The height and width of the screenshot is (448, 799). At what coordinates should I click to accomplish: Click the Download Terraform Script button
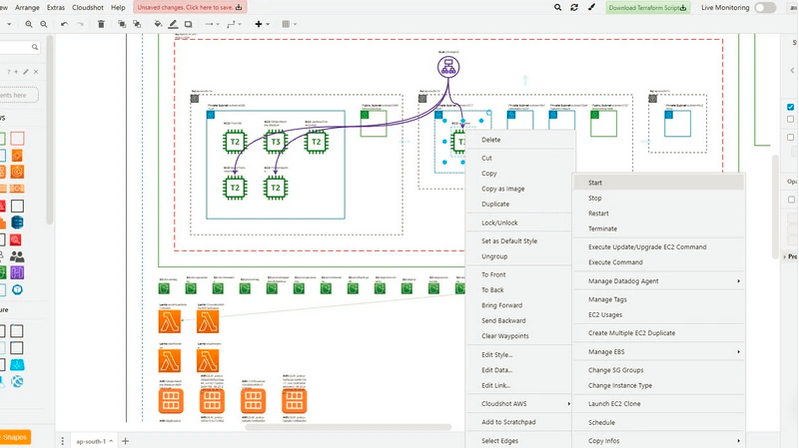(648, 8)
